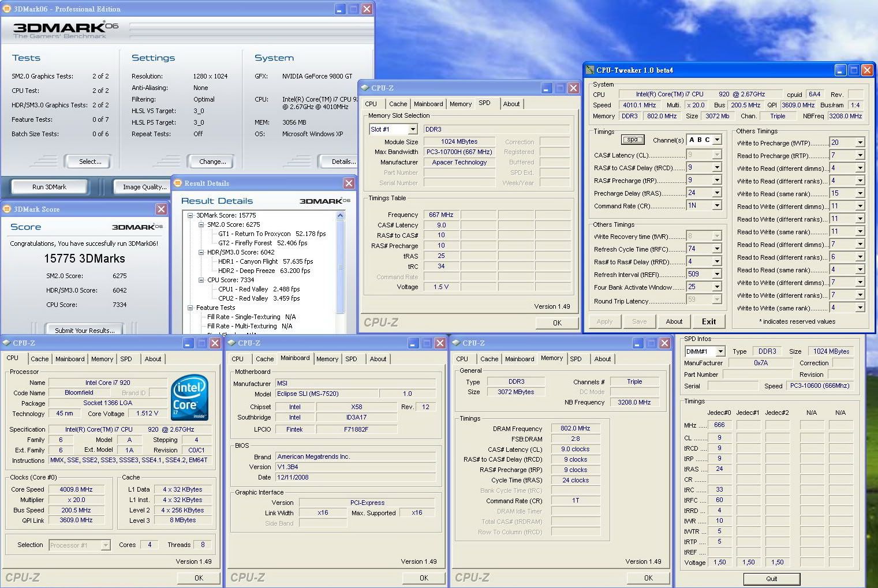
Task: Click the Change... button under Settings
Action: tap(212, 162)
